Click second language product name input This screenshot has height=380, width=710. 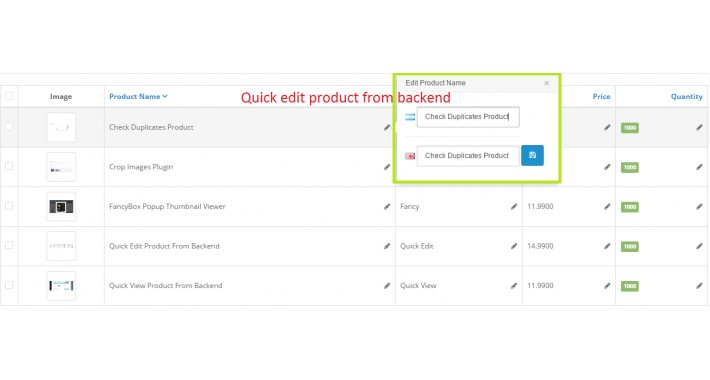(468, 156)
